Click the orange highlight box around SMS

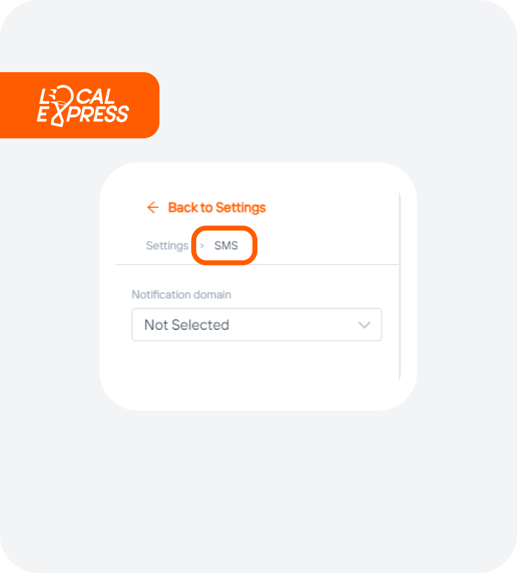coord(224,245)
